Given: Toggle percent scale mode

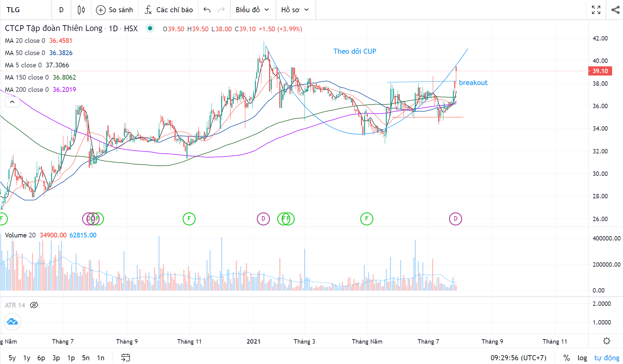Looking at the screenshot, I should 567,358.
